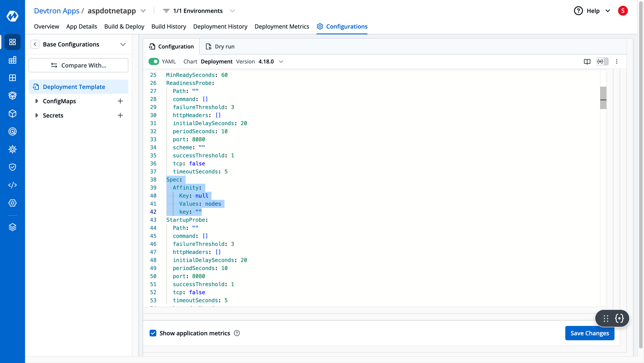Select the Security shield icon in sidebar

[12, 167]
